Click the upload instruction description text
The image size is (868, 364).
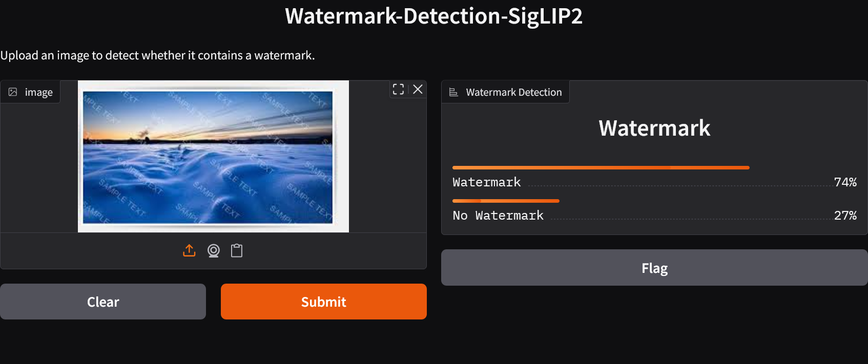pyautogui.click(x=157, y=55)
